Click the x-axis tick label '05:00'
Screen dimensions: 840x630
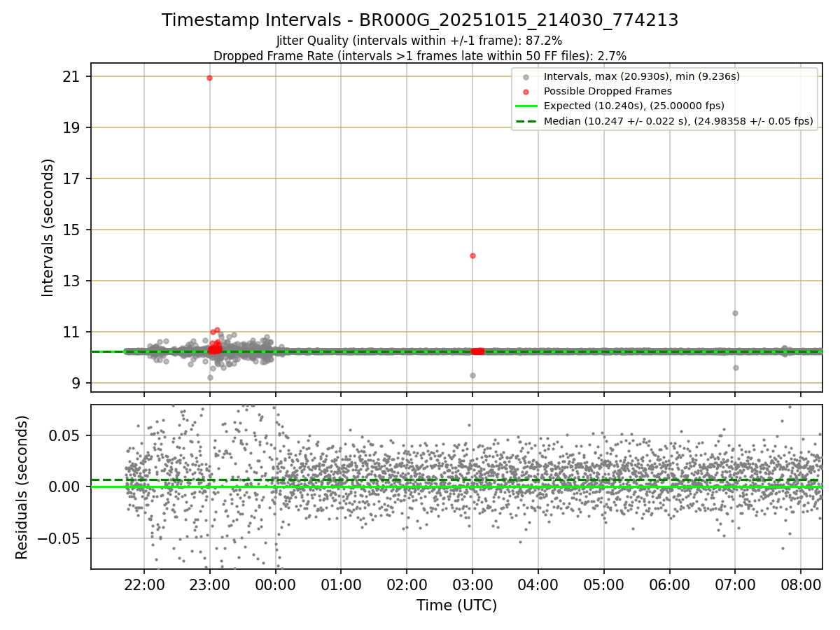604,585
